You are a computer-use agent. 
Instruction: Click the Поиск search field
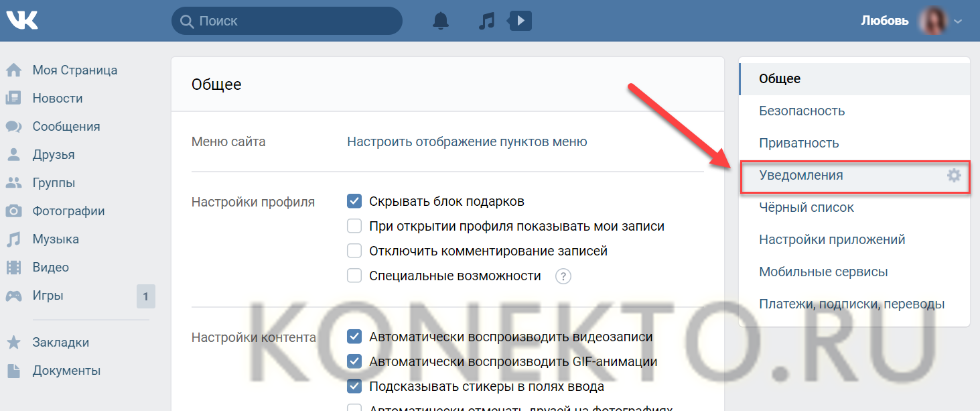295,21
